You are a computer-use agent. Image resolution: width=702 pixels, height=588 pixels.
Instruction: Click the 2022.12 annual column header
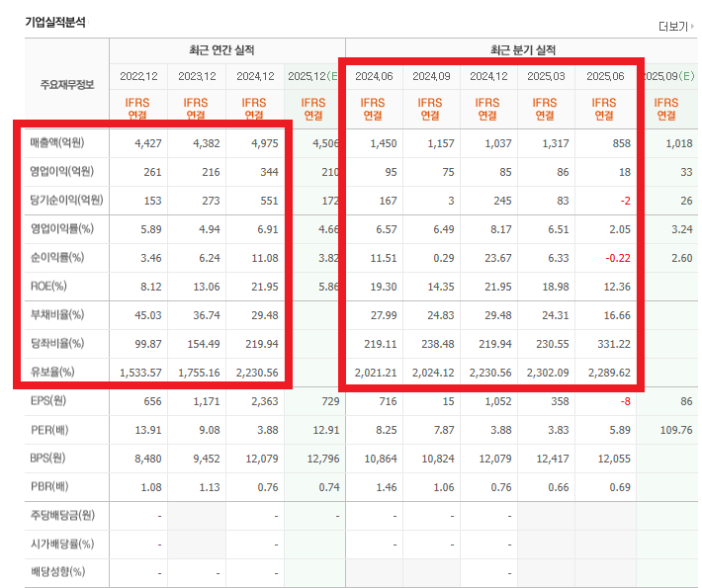coord(138,76)
